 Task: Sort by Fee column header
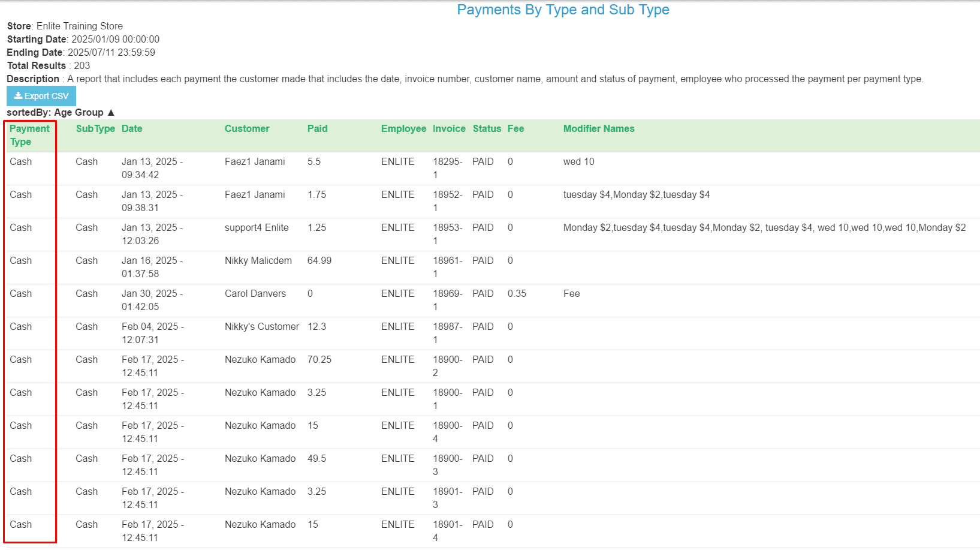(x=515, y=129)
